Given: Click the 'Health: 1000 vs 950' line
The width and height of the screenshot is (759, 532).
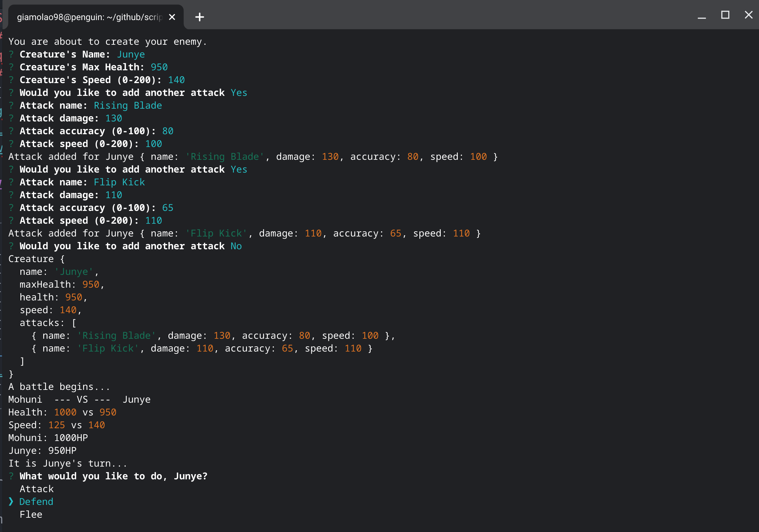Looking at the screenshot, I should click(x=62, y=412).
